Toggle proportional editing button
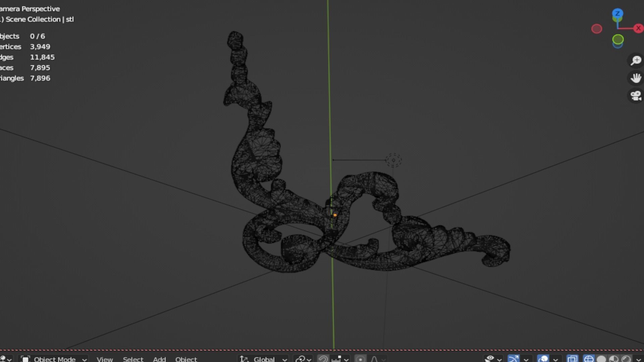644x362 pixels. pos(361,359)
